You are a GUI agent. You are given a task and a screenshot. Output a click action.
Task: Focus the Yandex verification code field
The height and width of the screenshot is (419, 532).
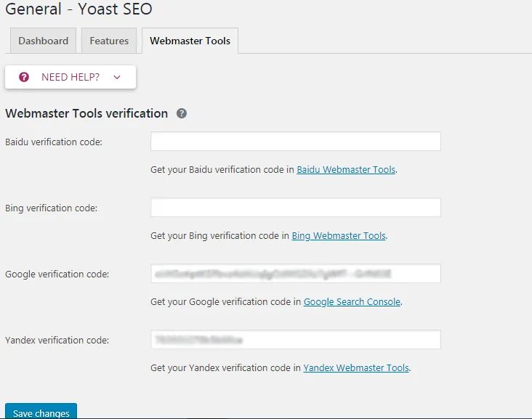tap(296, 340)
